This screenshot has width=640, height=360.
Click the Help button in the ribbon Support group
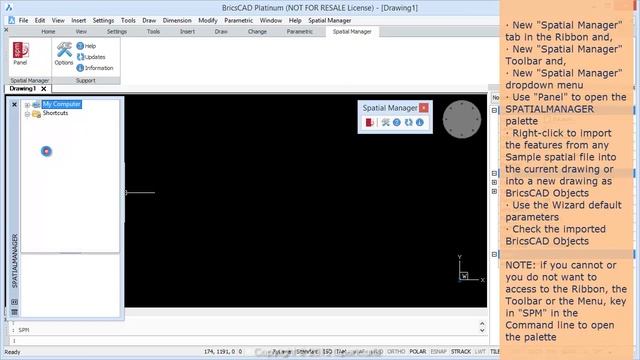click(x=86, y=46)
